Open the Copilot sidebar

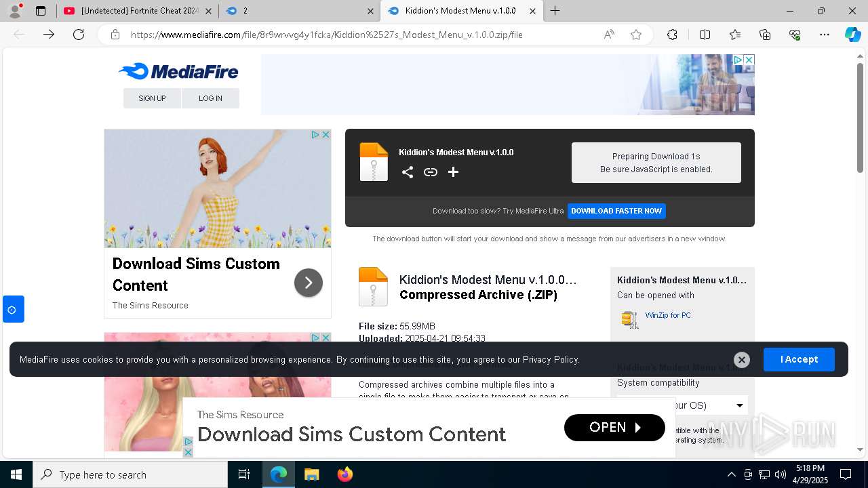coord(852,35)
